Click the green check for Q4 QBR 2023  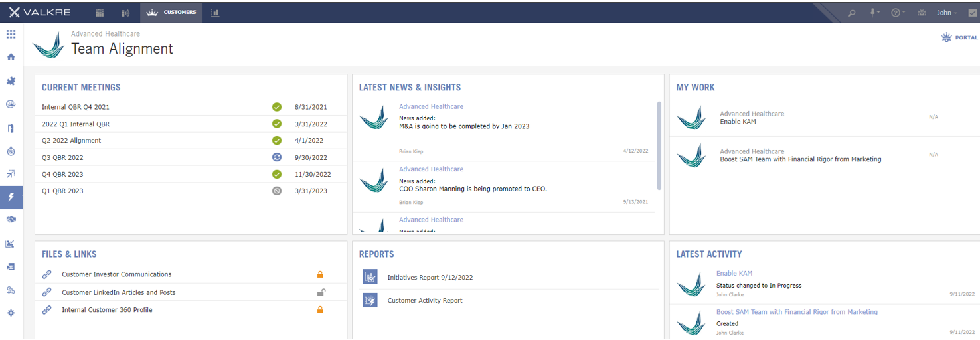277,174
